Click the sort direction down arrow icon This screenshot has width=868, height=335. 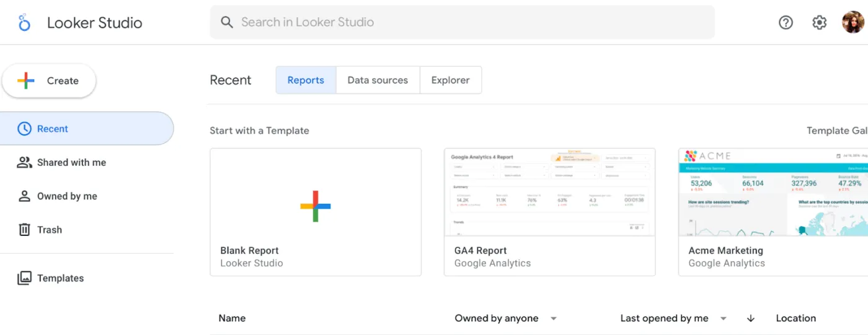coord(751,318)
